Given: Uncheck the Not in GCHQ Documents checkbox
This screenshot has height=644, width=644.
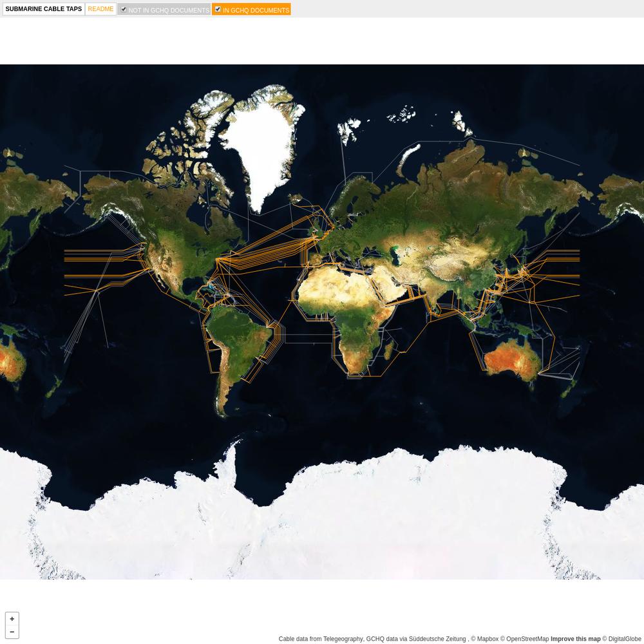Looking at the screenshot, I should pyautogui.click(x=123, y=9).
